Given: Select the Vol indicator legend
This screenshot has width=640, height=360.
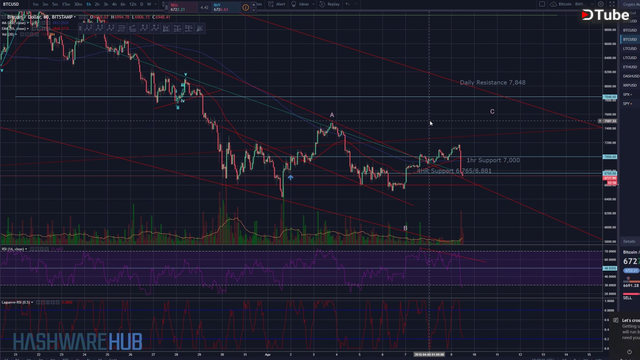Looking at the screenshot, I should (9, 34).
